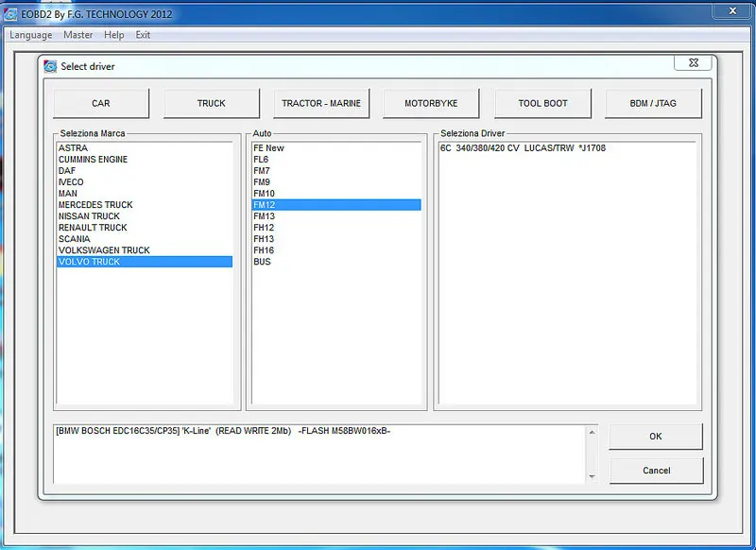This screenshot has height=550, width=756.
Task: Open the TRACTOR - MARINE category
Action: tap(321, 103)
